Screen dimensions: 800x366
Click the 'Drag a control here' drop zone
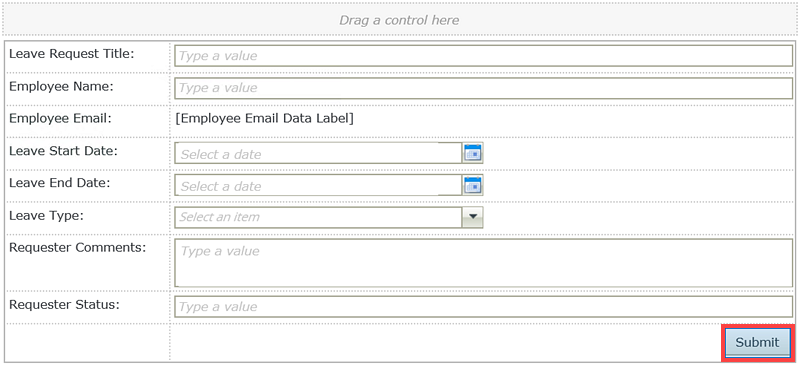pos(399,20)
